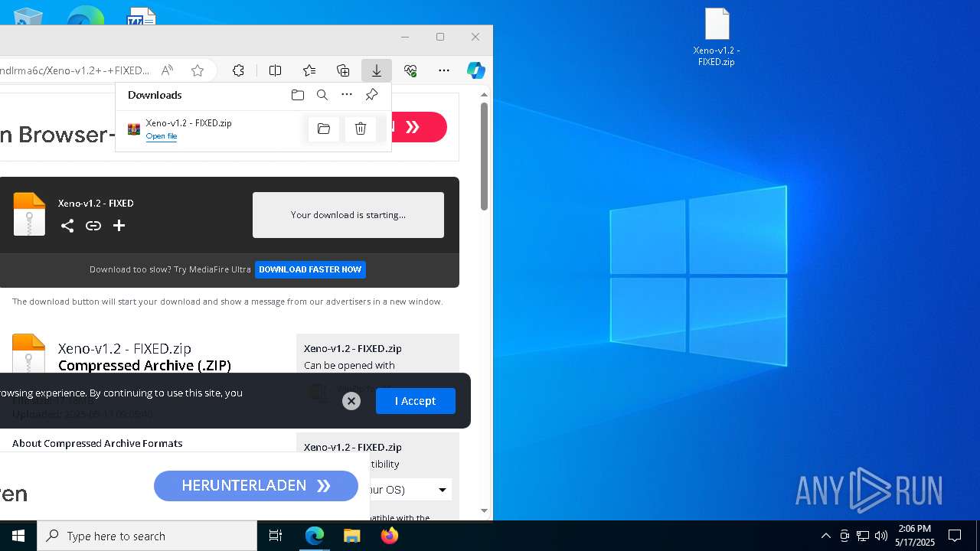The height and width of the screenshot is (551, 980).
Task: Open More options in Downloads panel
Action: (x=347, y=95)
